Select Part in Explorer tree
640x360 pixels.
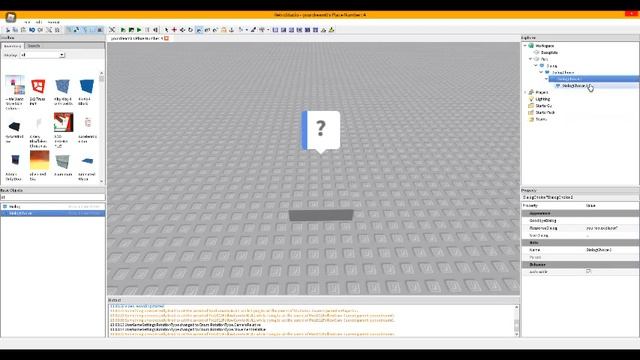pos(544,59)
